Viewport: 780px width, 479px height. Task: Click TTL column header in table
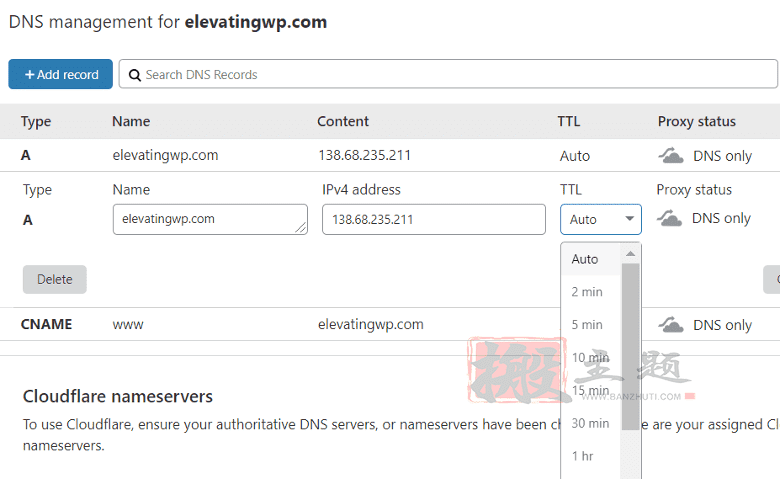[x=569, y=121]
